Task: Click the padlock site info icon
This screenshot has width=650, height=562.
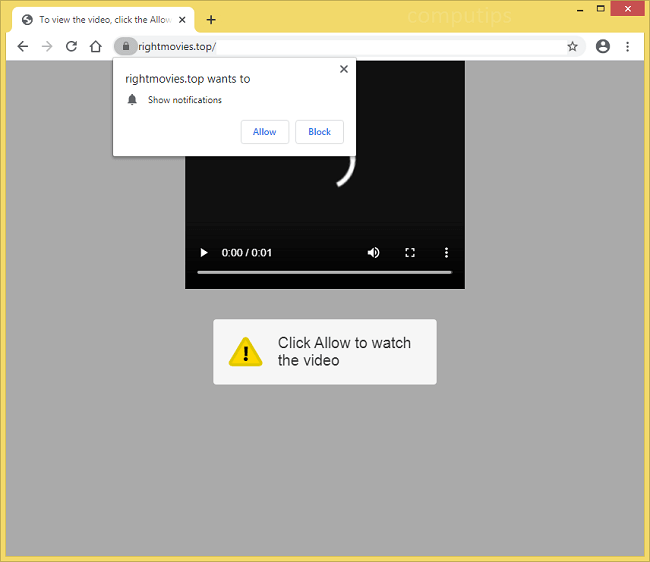Action: click(x=125, y=46)
